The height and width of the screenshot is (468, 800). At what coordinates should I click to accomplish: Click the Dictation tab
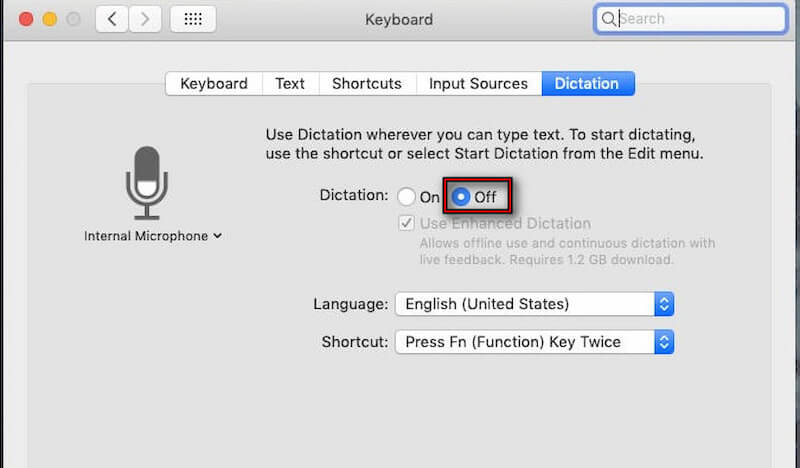point(587,84)
